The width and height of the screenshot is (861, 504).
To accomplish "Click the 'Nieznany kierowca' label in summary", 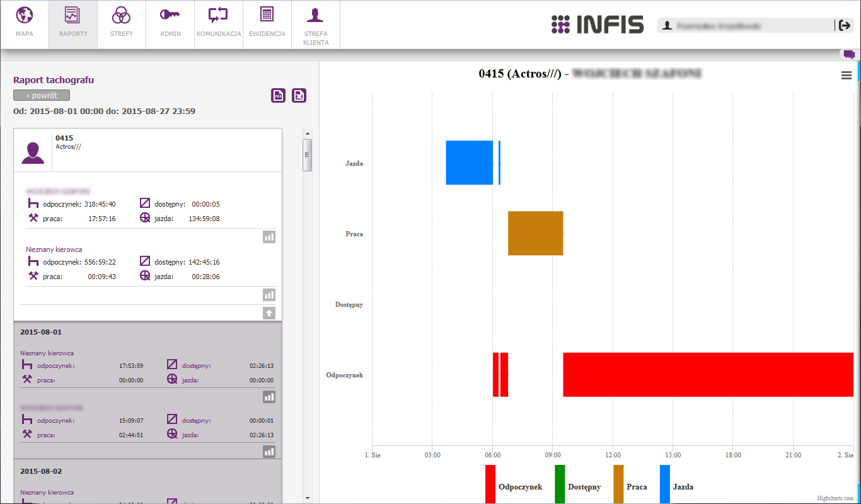I will coord(54,249).
